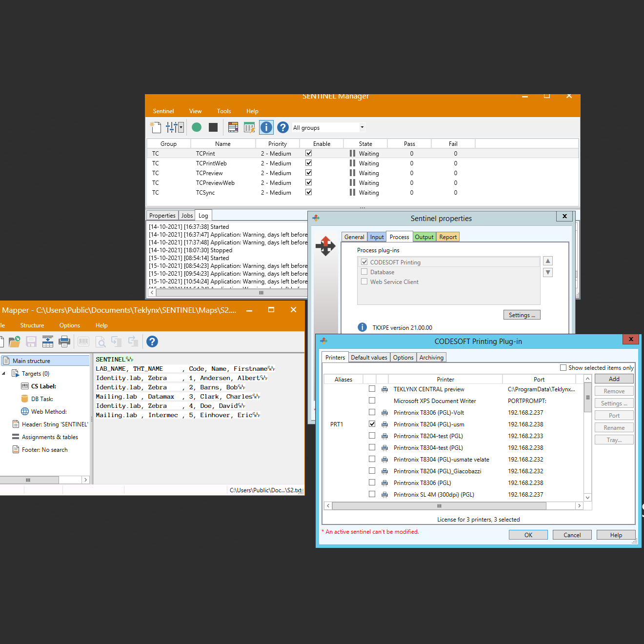Save the map with the floppy disk icon
The image size is (644, 644).
click(x=31, y=342)
